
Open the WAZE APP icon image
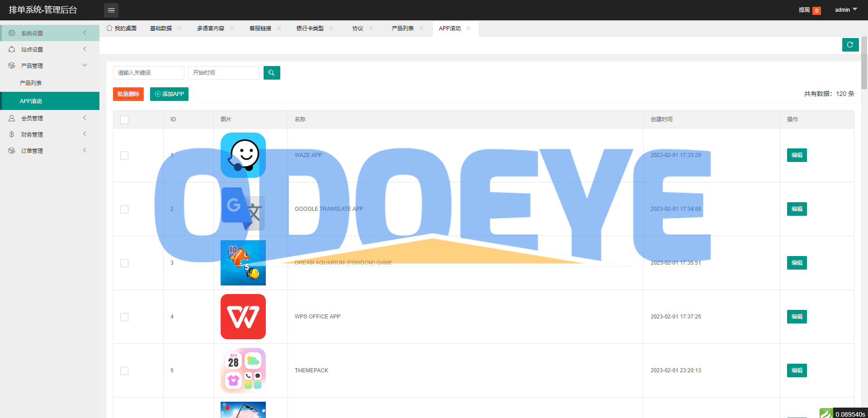[x=243, y=155]
